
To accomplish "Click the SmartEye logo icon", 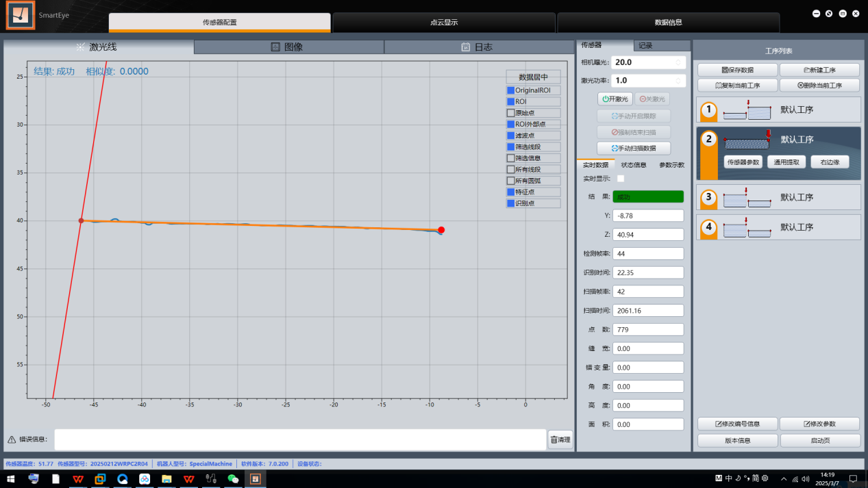I will [21, 16].
